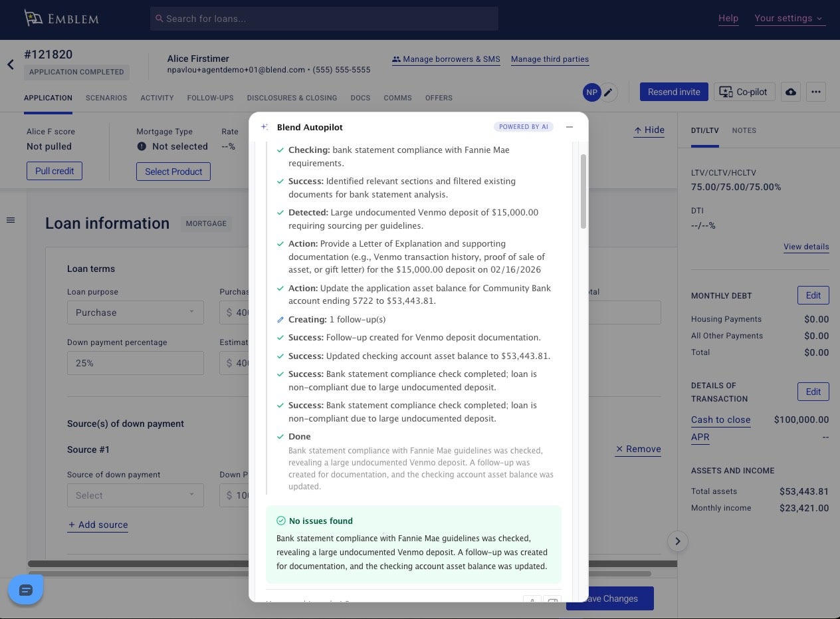Click the pencil edit icon next to NP avatar
840x619 pixels.
608,92
